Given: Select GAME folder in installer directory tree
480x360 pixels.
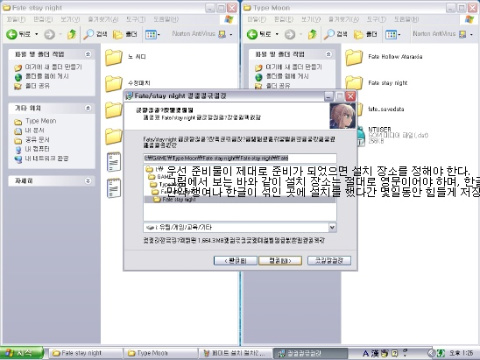Looking at the screenshot, I should [x=161, y=177].
